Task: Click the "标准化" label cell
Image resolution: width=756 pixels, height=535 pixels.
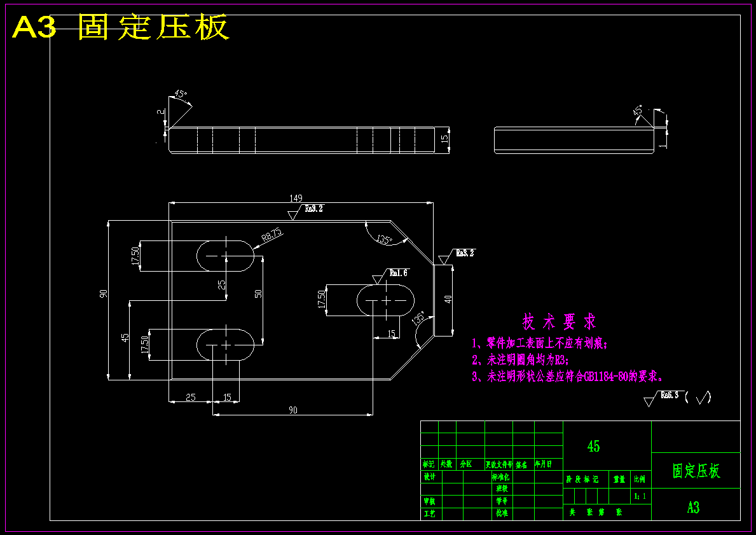Action: point(500,476)
